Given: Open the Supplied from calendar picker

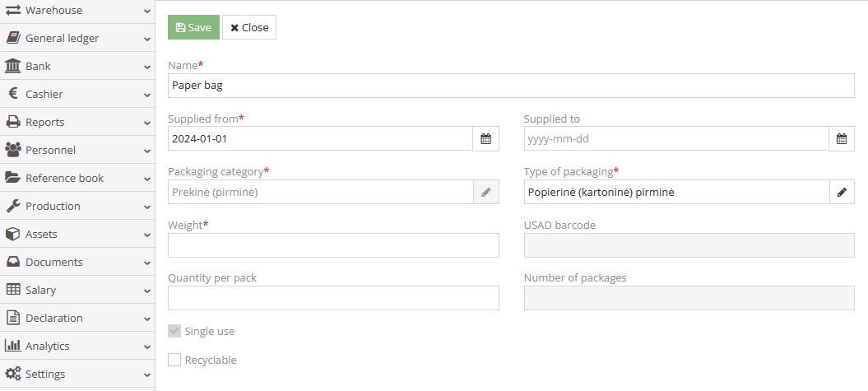Looking at the screenshot, I should 485,139.
